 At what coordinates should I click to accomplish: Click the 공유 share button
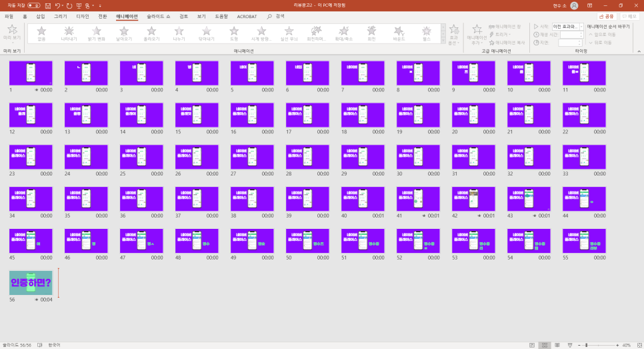click(x=606, y=16)
